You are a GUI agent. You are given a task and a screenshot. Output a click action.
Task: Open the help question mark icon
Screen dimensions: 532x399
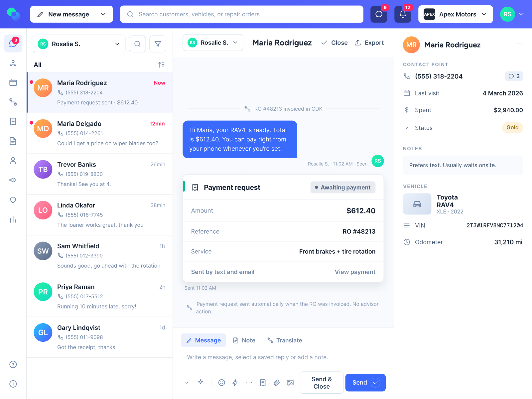tap(13, 364)
